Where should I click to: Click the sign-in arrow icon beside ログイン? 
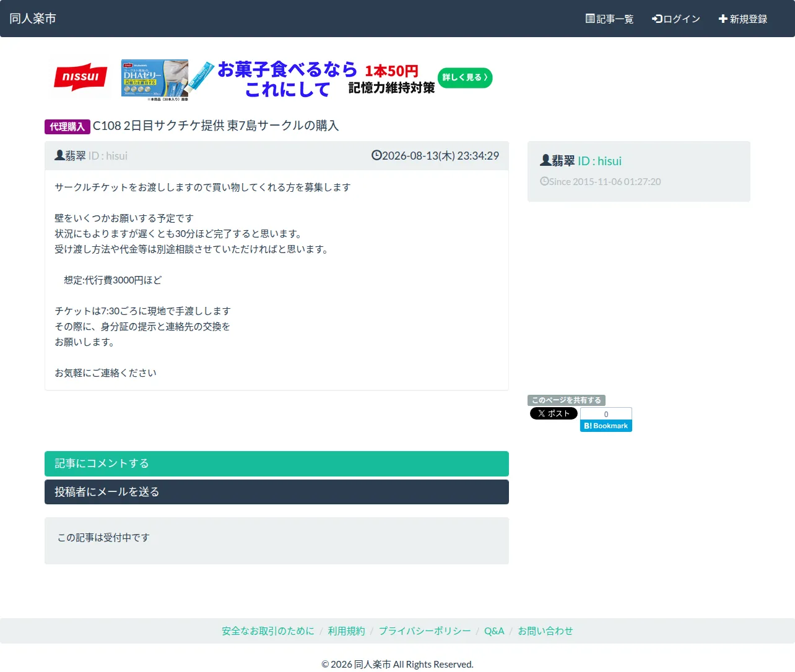pos(657,19)
